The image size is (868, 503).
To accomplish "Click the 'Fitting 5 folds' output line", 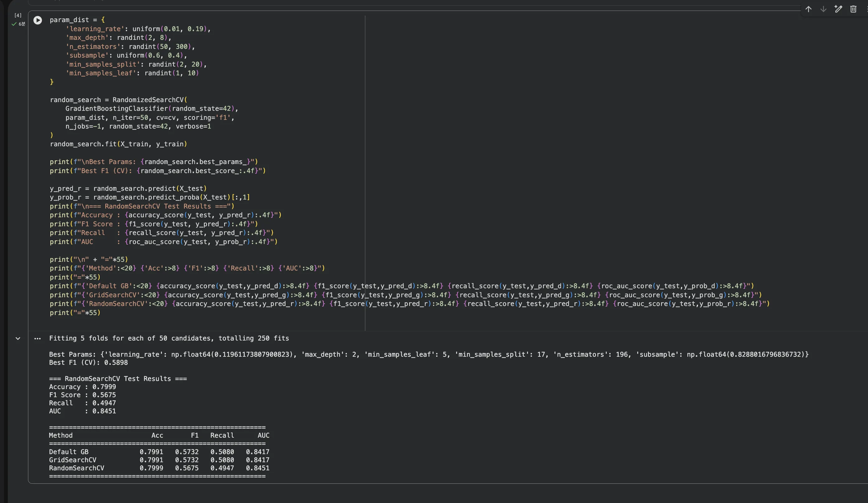I will pos(169,338).
